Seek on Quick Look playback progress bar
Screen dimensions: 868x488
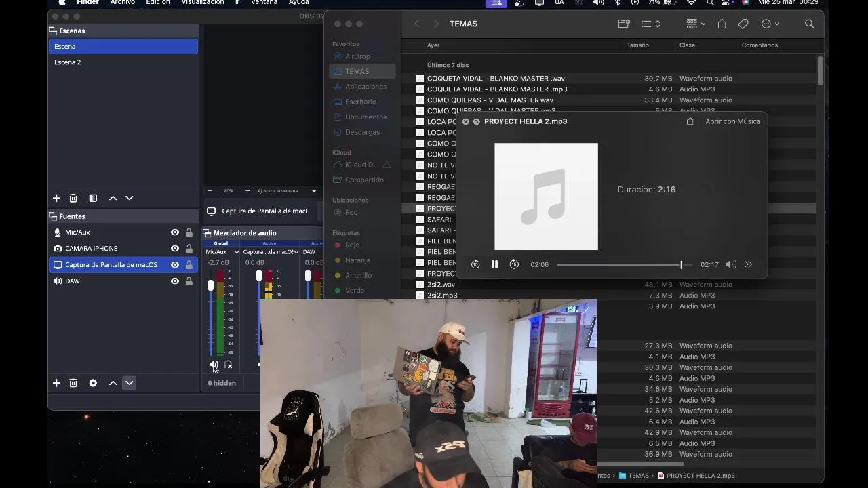click(x=624, y=264)
